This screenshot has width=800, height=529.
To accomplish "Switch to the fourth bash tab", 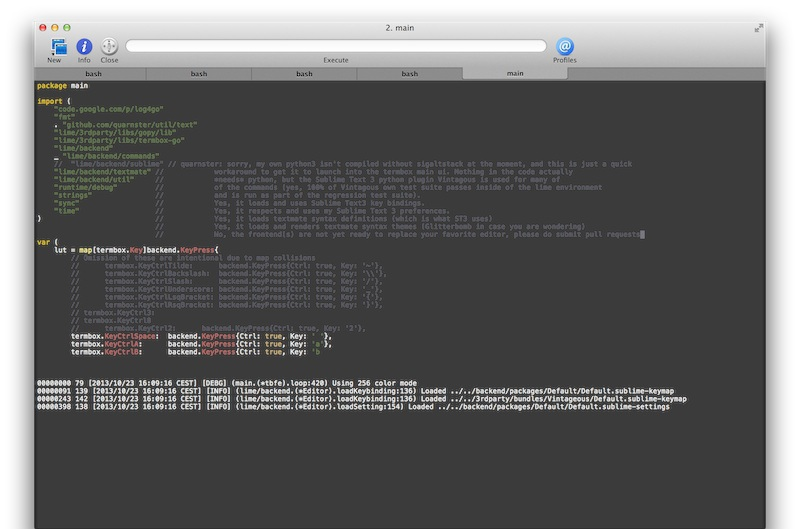I will tap(409, 74).
